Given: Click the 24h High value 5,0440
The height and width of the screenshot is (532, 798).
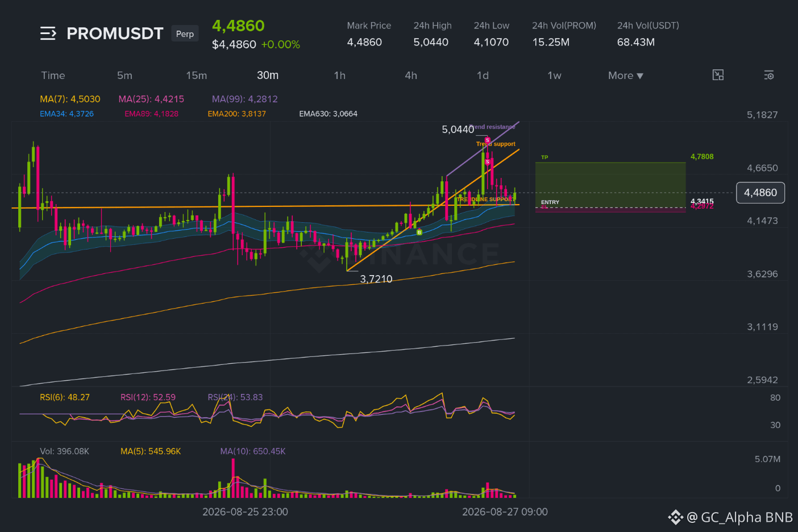Looking at the screenshot, I should click(x=431, y=42).
